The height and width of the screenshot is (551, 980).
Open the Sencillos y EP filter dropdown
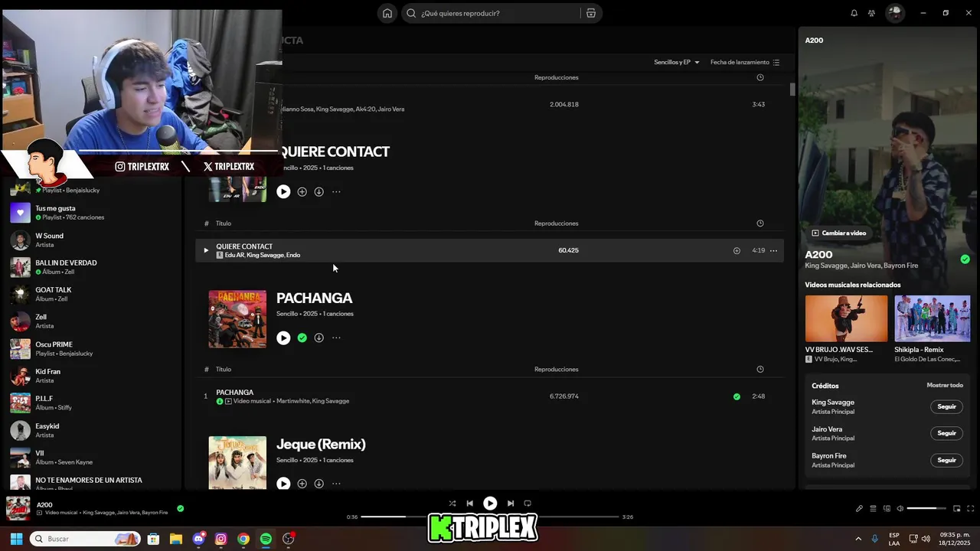[x=677, y=62]
